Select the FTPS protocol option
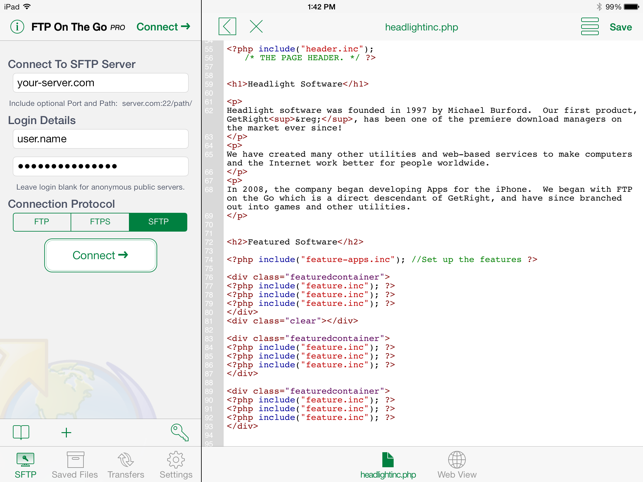Viewport: 643px width, 482px height. (100, 222)
